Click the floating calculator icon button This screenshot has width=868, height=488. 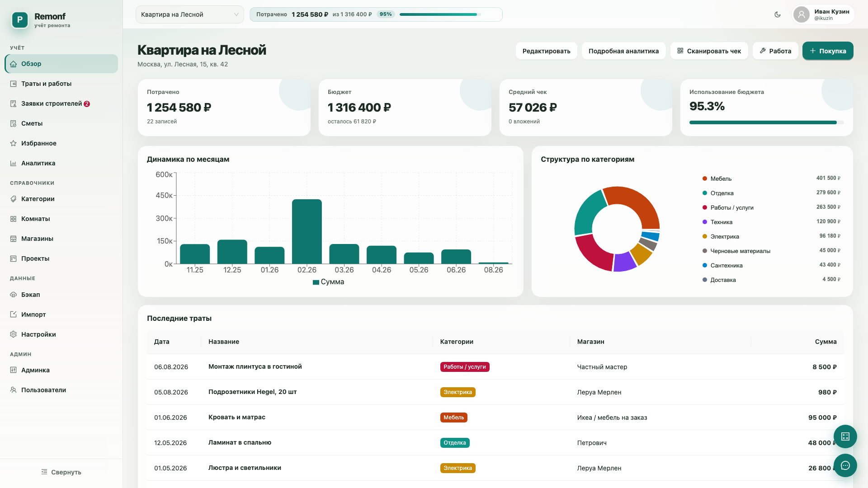coord(845,436)
